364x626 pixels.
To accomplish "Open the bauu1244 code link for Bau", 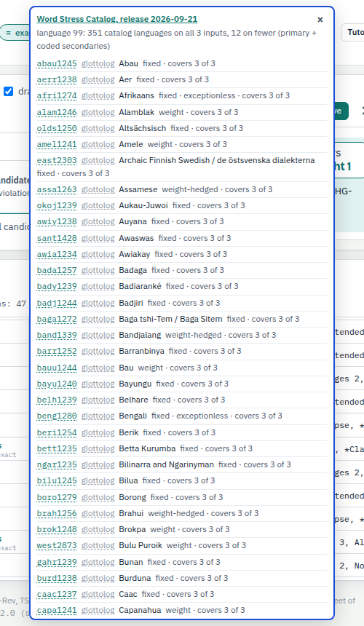I will click(x=57, y=368).
